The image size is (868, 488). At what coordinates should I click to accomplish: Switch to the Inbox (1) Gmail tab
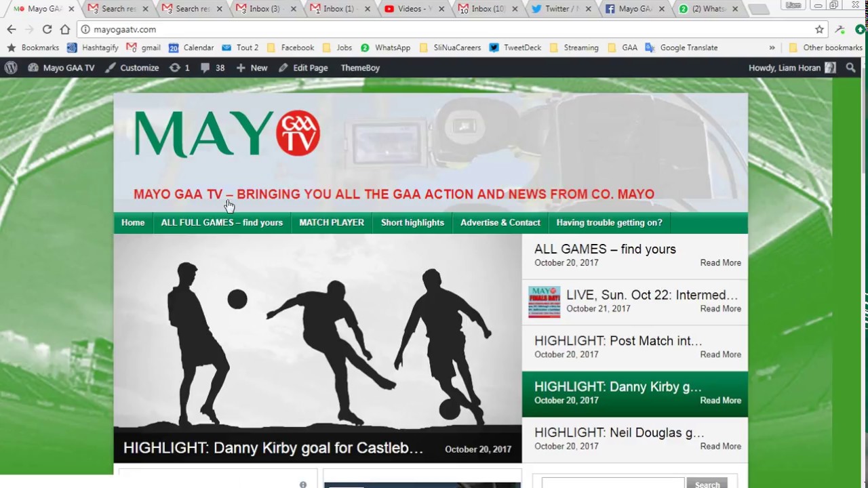coord(340,9)
